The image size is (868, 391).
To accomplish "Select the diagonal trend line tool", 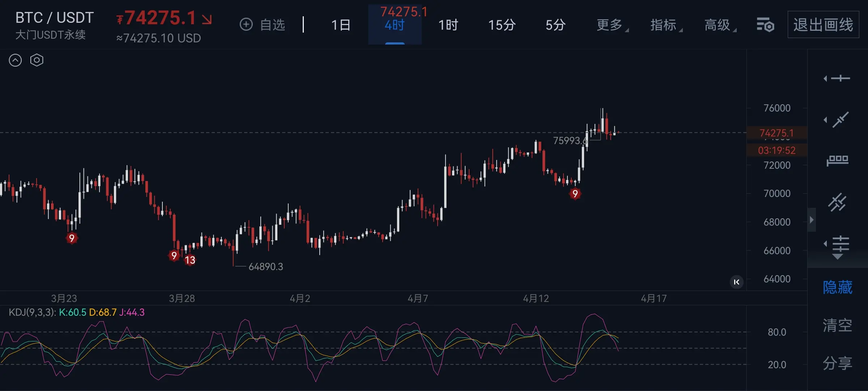I will [x=840, y=120].
